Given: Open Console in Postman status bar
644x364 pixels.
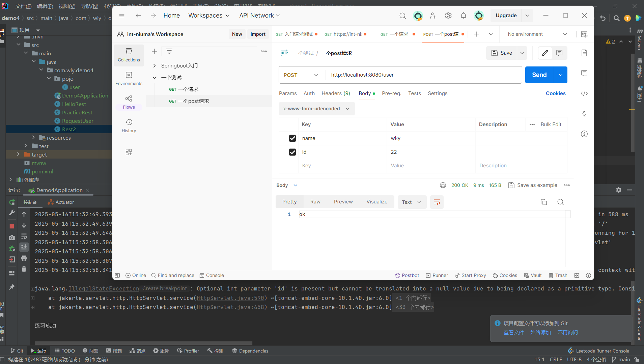Looking at the screenshot, I should click(212, 275).
